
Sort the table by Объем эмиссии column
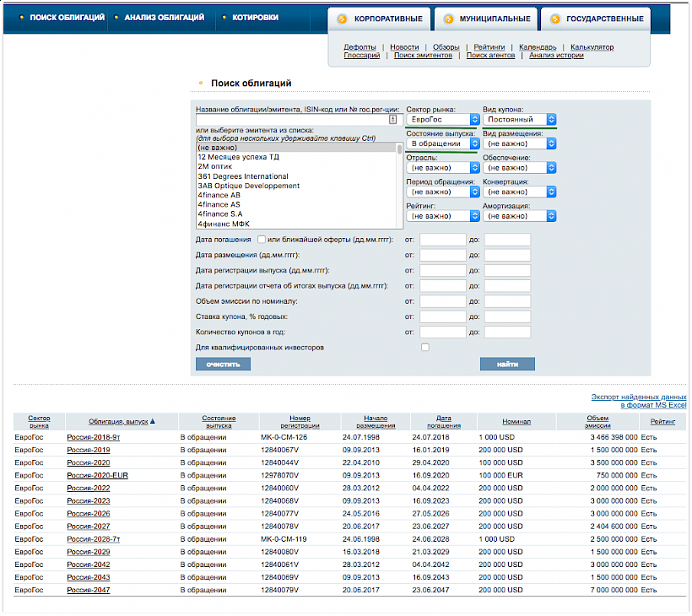[597, 422]
